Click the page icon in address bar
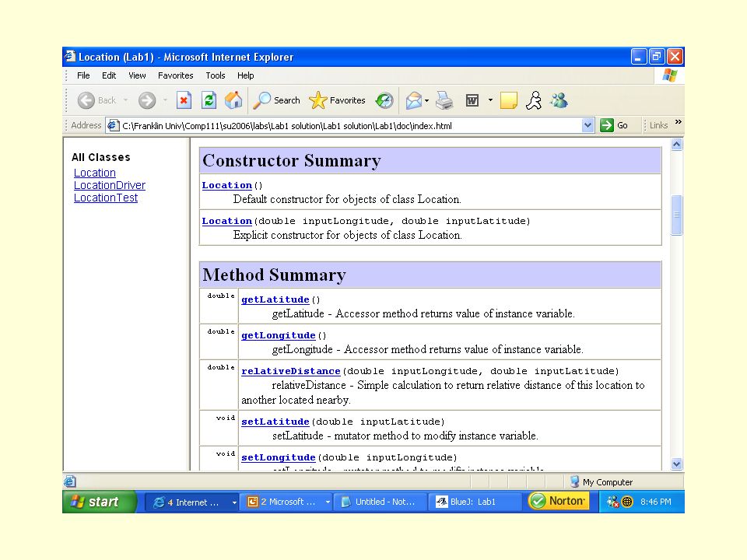The width and height of the screenshot is (747, 560). (113, 125)
